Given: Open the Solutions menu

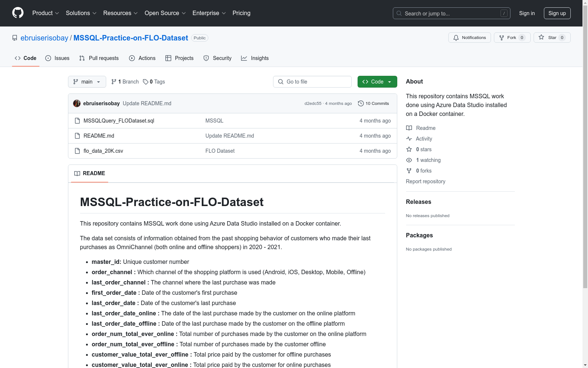Looking at the screenshot, I should (81, 13).
